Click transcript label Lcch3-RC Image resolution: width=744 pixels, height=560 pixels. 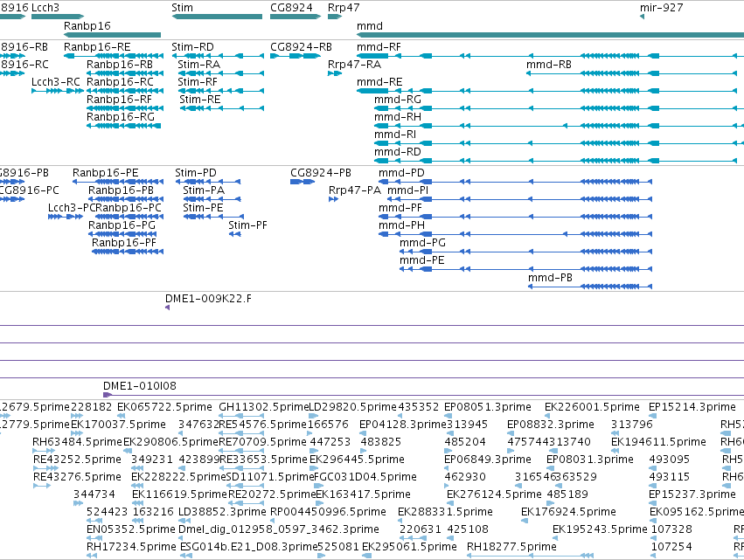pyautogui.click(x=56, y=82)
